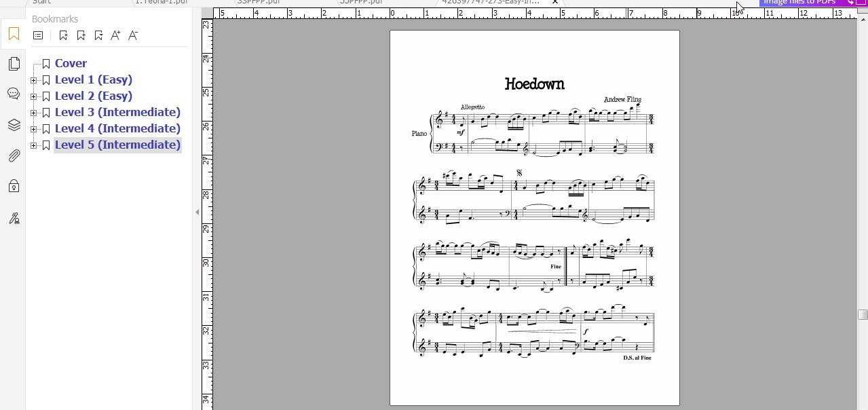Viewport: 868px width, 410px height.
Task: Open the Digital Signatures panel
Action: [x=14, y=218]
